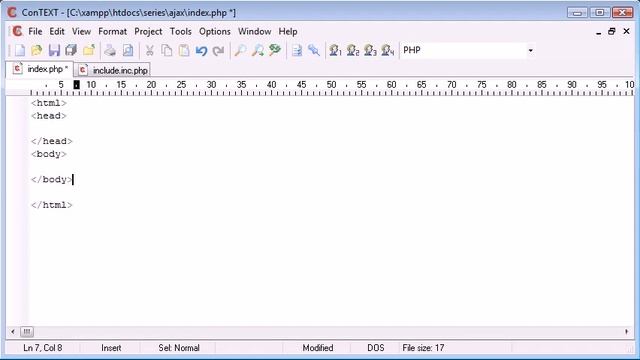The height and width of the screenshot is (360, 640).
Task: Undo last edit with blue arrow
Action: click(x=201, y=51)
